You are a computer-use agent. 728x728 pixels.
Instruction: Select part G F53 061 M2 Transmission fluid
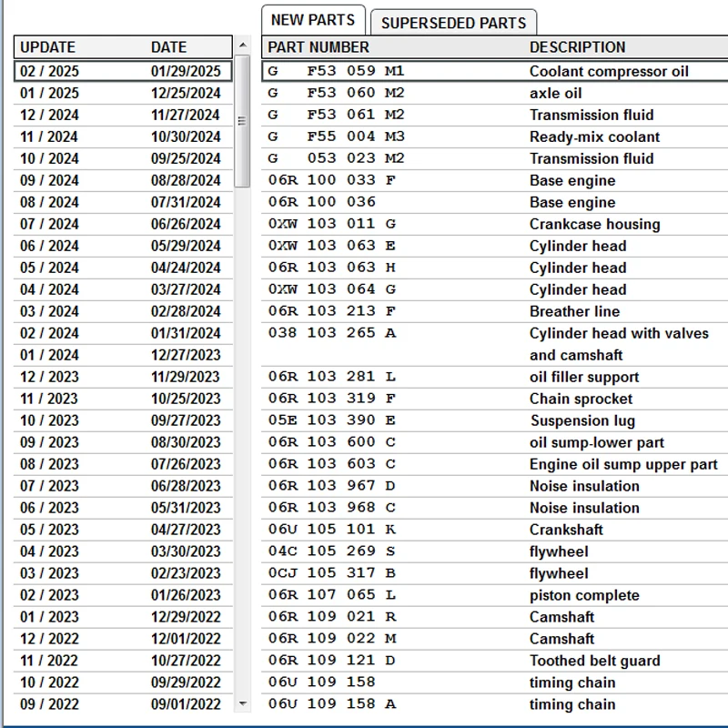point(495,115)
